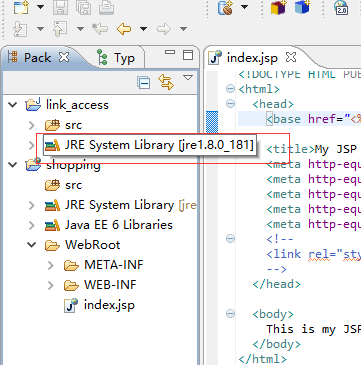Fold the body element in editor
Image resolution: width=361 pixels, height=365 pixels.
coord(230,314)
